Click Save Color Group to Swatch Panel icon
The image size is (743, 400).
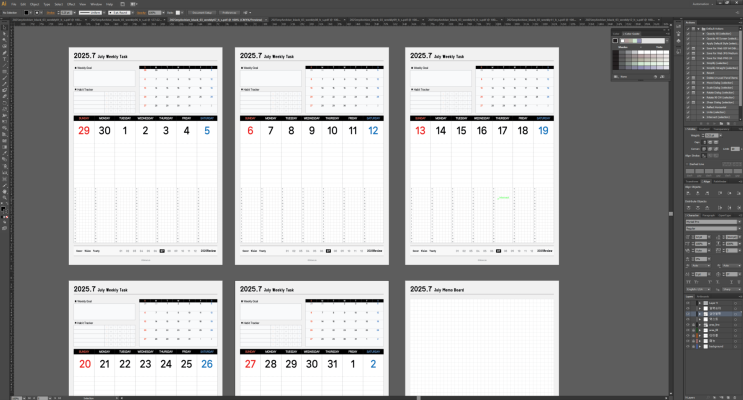point(662,76)
